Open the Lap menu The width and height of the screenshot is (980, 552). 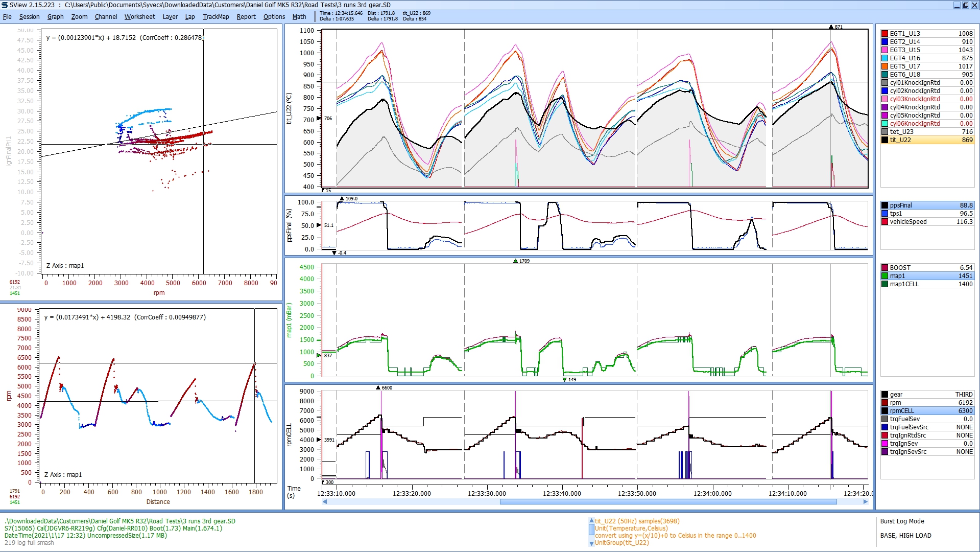190,17
